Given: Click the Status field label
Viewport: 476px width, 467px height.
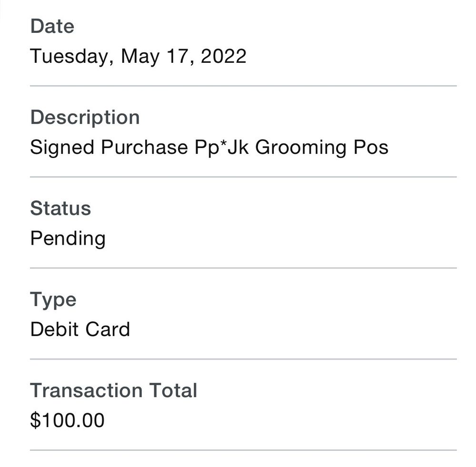Looking at the screenshot, I should pyautogui.click(x=60, y=209).
